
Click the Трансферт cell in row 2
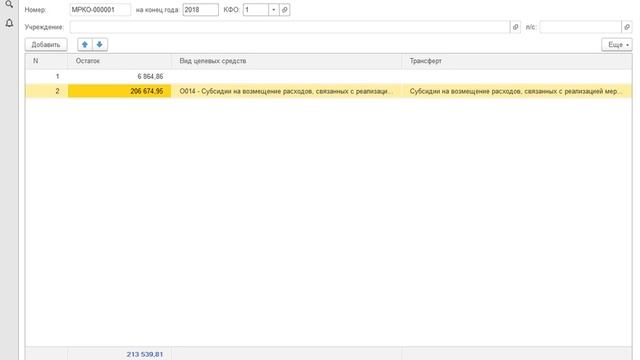tap(517, 91)
